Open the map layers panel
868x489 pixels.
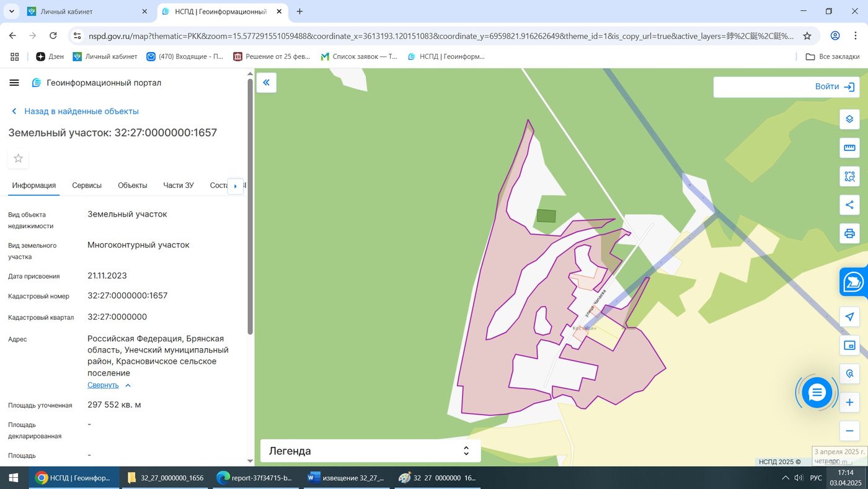pos(849,119)
